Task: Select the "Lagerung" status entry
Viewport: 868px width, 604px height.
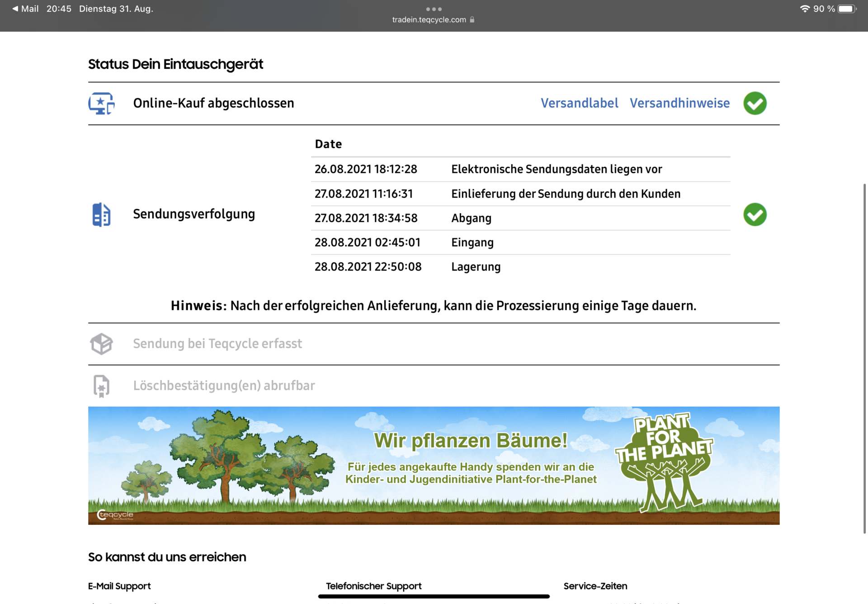Action: click(x=476, y=267)
